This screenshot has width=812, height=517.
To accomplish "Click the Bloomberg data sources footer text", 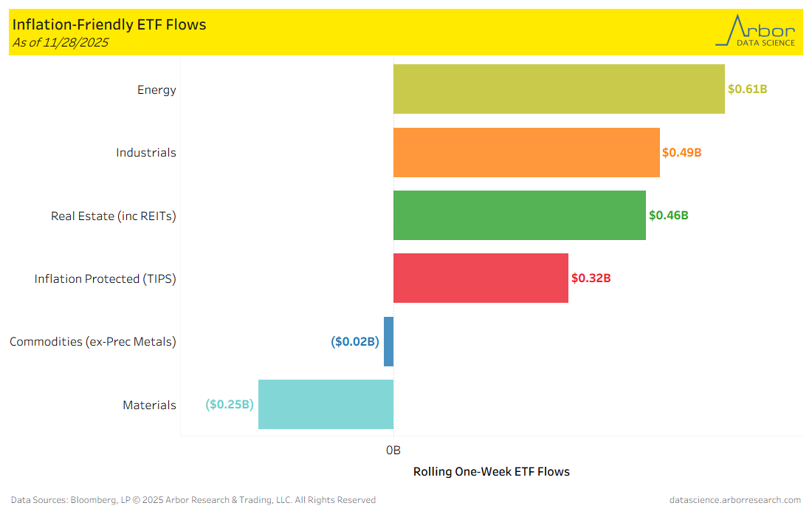I will (193, 500).
